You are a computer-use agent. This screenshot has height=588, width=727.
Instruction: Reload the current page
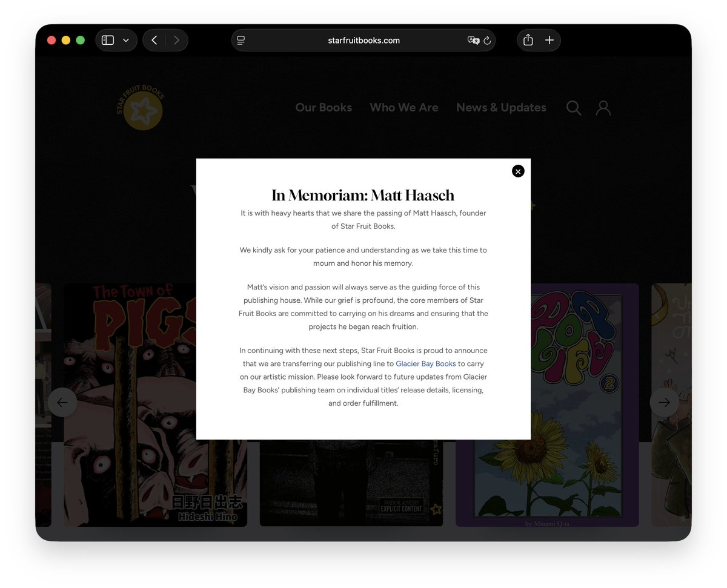click(x=487, y=41)
